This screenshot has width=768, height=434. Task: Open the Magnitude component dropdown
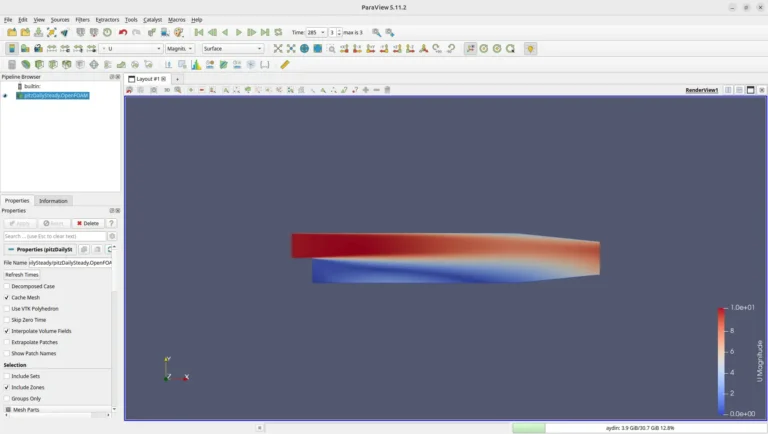pyautogui.click(x=179, y=48)
